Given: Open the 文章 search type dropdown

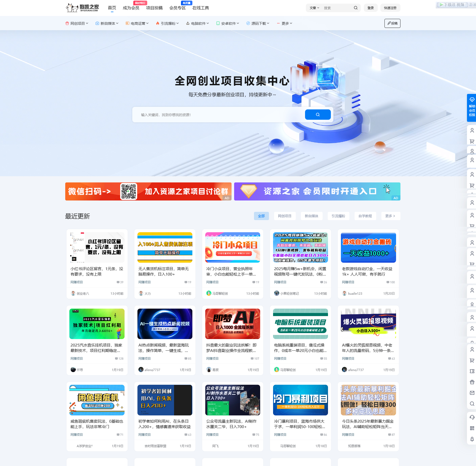Looking at the screenshot, I should pos(314,8).
